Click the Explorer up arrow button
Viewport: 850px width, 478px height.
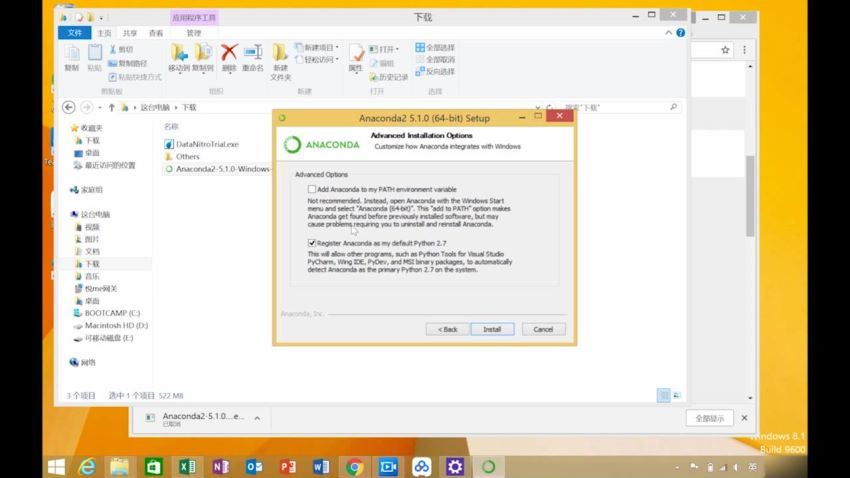[x=111, y=107]
